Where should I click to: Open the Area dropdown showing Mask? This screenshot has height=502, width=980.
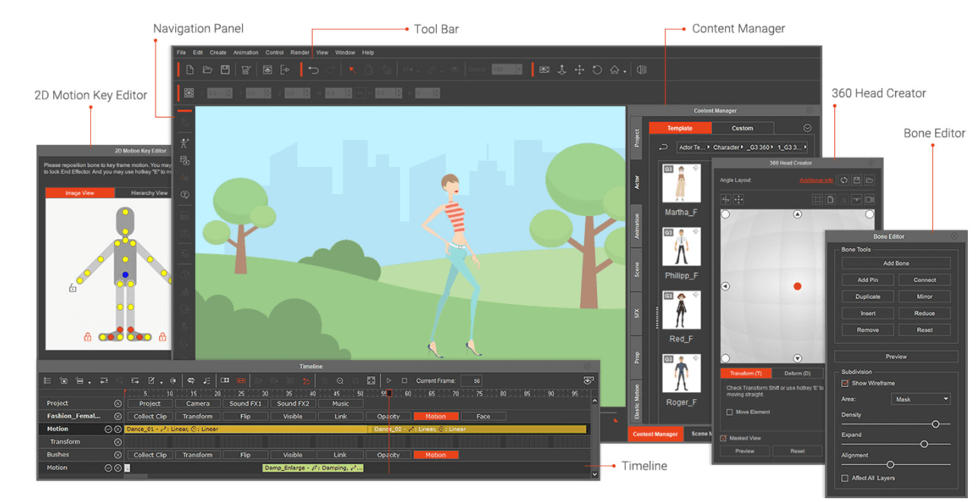click(x=920, y=398)
